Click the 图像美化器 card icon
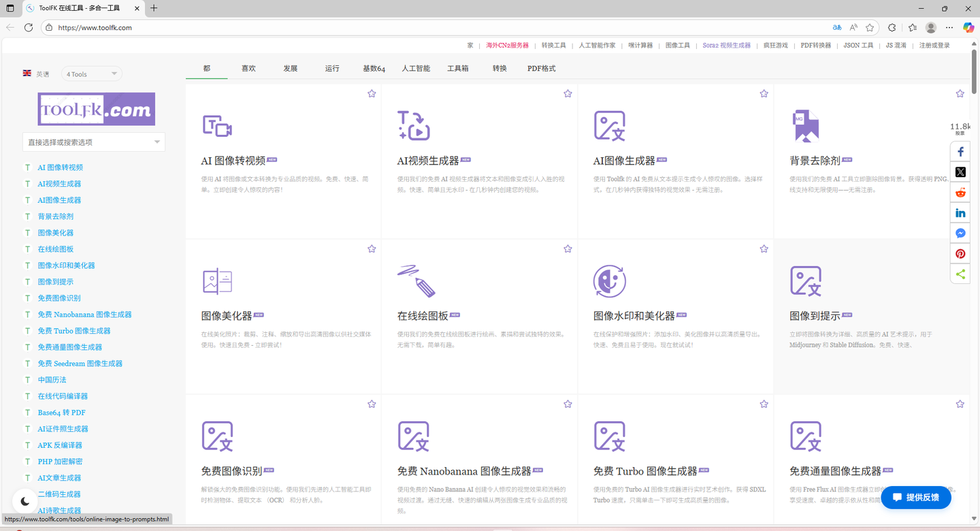Image resolution: width=980 pixels, height=531 pixels. [217, 281]
